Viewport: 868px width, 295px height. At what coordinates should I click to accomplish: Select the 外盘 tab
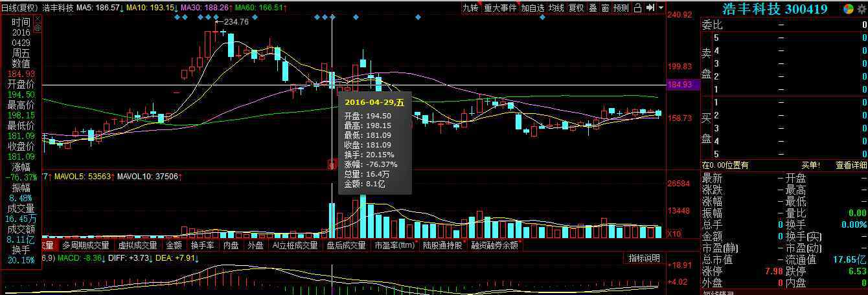255,246
